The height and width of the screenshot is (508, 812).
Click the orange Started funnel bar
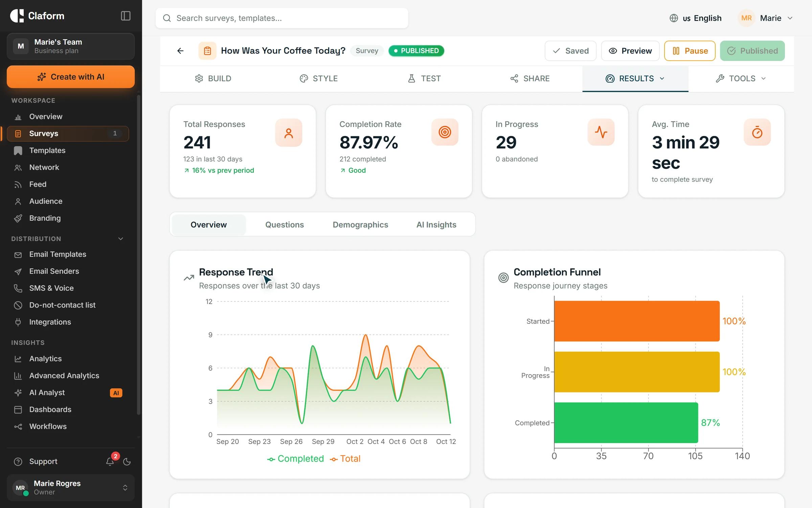pyautogui.click(x=637, y=321)
